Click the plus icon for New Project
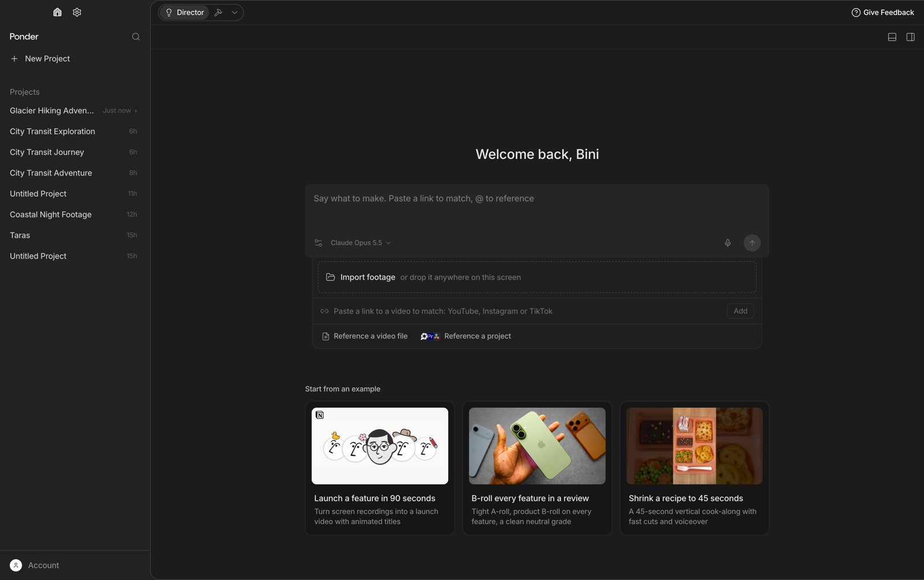Screen dimensions: 924x580 click(x=14, y=58)
